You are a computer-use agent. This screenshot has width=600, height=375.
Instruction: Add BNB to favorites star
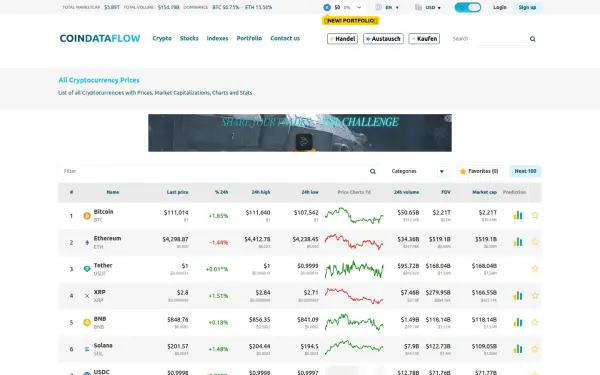pos(535,323)
